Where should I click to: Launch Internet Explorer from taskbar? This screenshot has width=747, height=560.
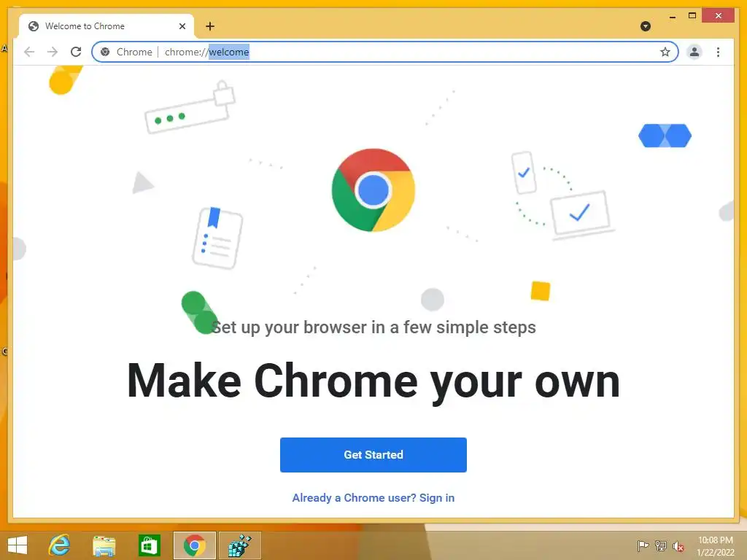[60, 545]
